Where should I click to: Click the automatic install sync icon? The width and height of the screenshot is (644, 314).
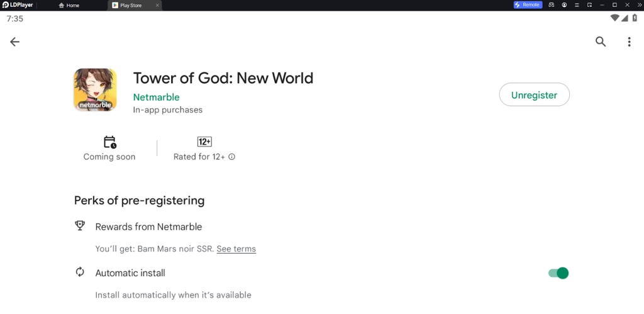click(80, 272)
